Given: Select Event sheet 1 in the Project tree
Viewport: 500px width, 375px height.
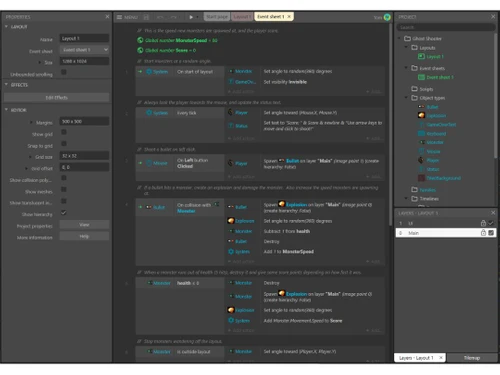Looking at the screenshot, I should 440,77.
